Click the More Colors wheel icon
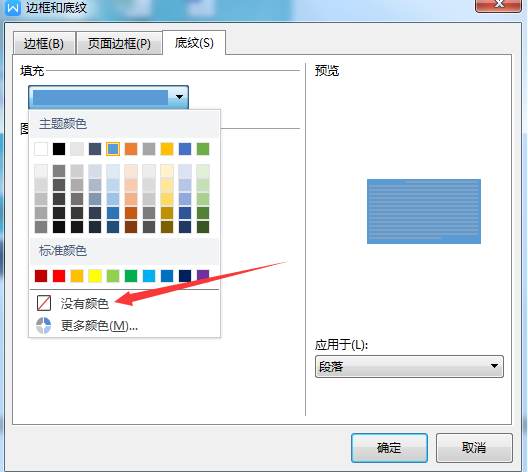 click(44, 326)
